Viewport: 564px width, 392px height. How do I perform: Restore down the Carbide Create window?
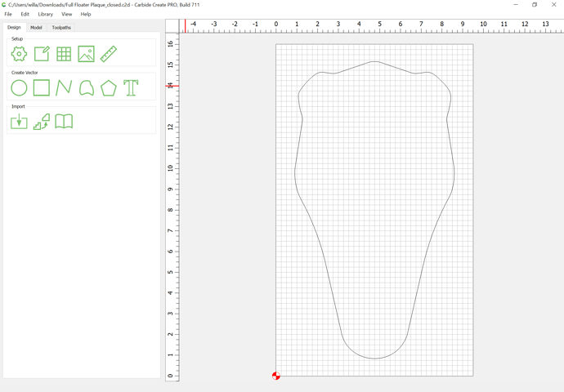pos(535,5)
